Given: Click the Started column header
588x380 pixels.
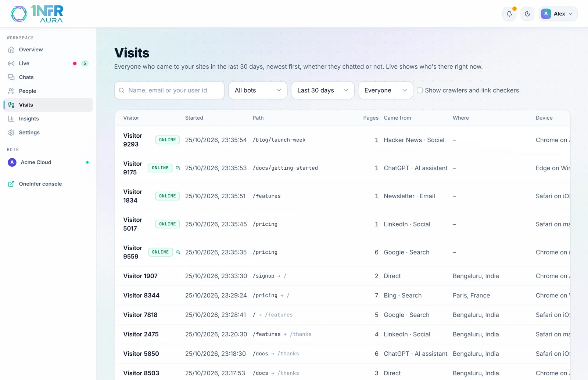Looking at the screenshot, I should pyautogui.click(x=194, y=118).
